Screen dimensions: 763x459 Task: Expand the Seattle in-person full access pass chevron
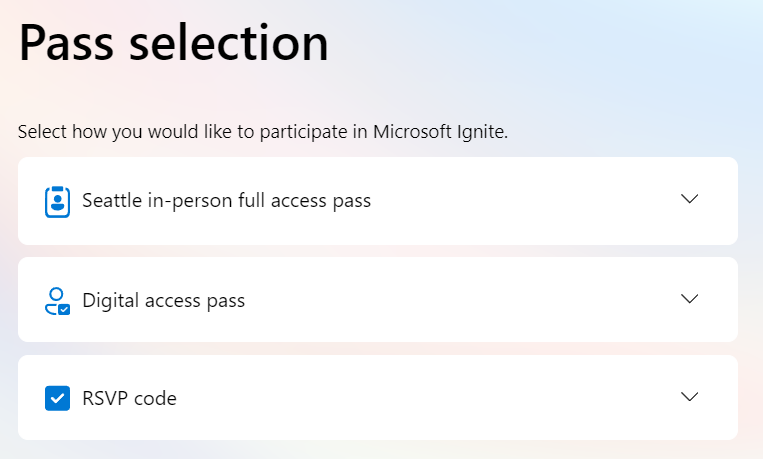point(690,199)
